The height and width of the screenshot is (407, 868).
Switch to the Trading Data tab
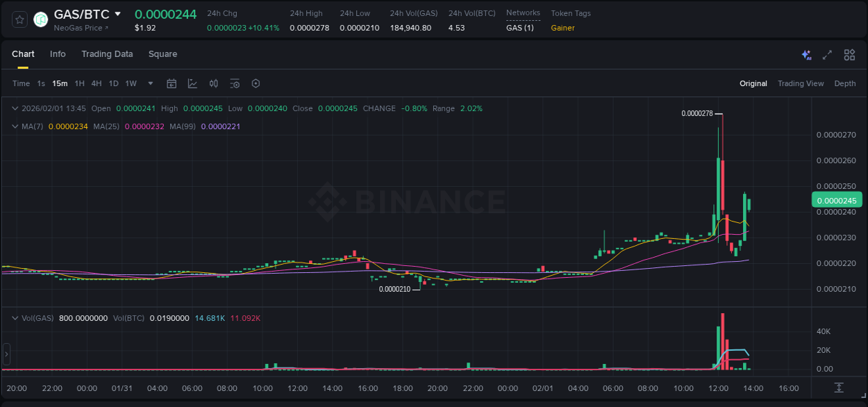107,54
